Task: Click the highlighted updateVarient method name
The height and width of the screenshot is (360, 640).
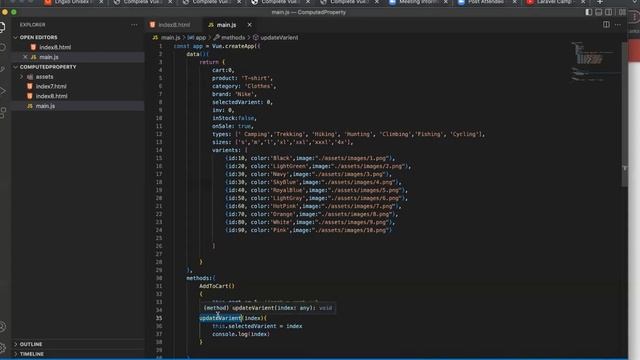Action: point(220,318)
